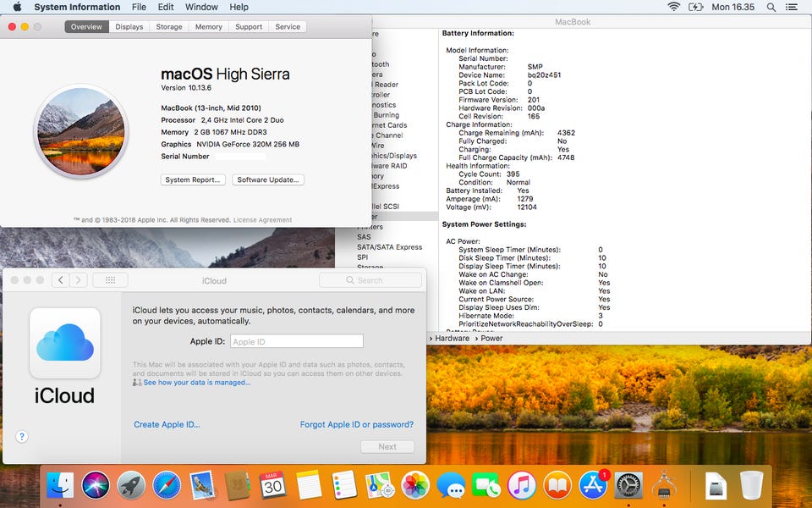Open document file icon beside Trash
The width and height of the screenshot is (812, 508).
[x=716, y=486]
